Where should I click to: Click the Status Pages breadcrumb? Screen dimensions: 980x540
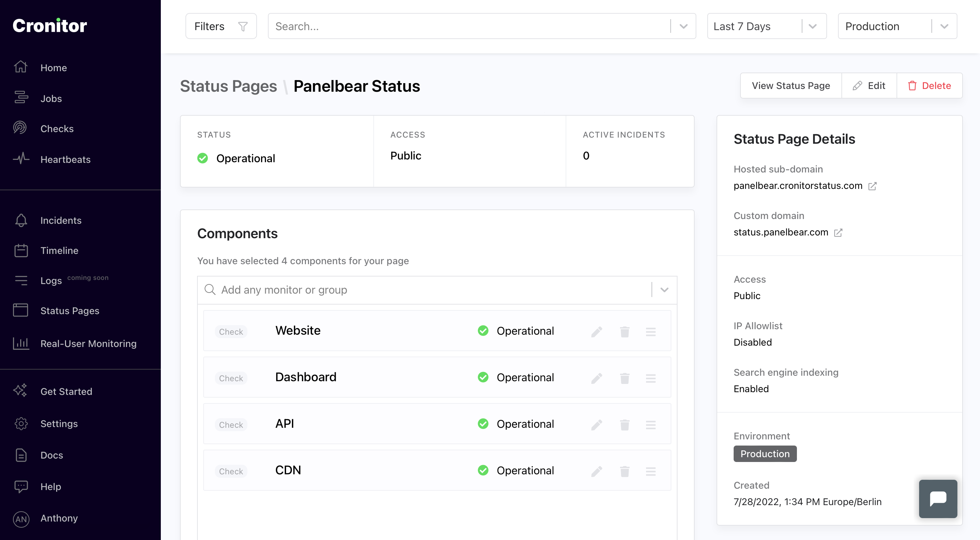point(228,86)
